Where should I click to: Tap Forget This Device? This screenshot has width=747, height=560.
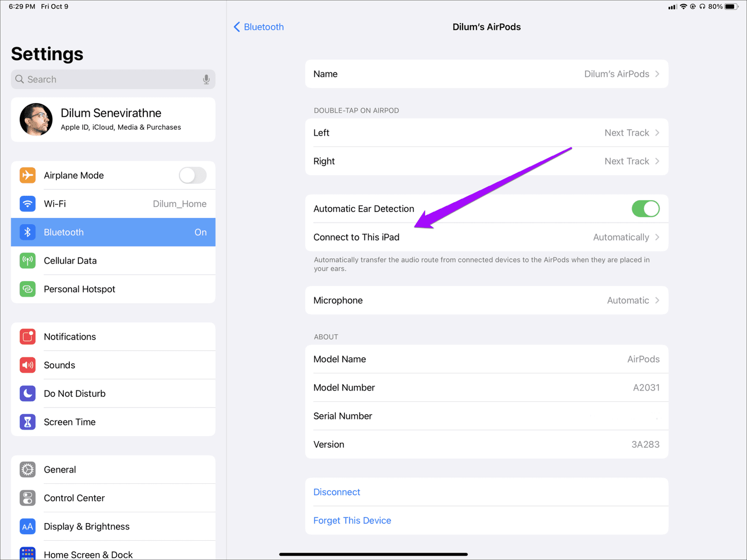[352, 520]
